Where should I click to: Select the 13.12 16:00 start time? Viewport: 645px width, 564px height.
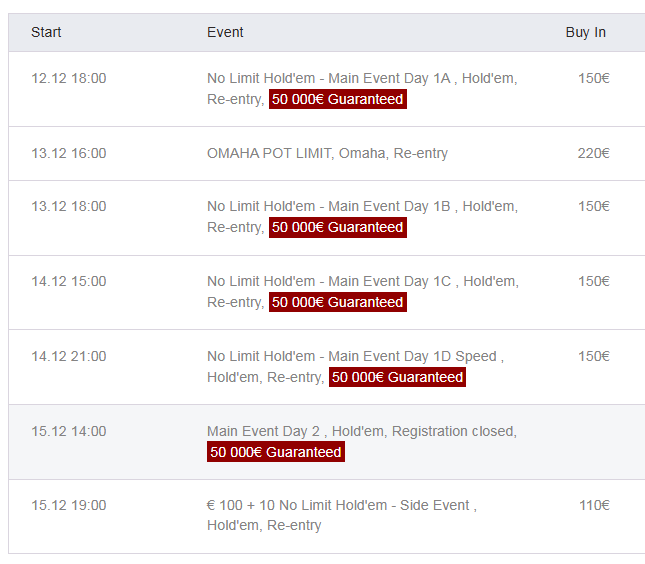68,153
